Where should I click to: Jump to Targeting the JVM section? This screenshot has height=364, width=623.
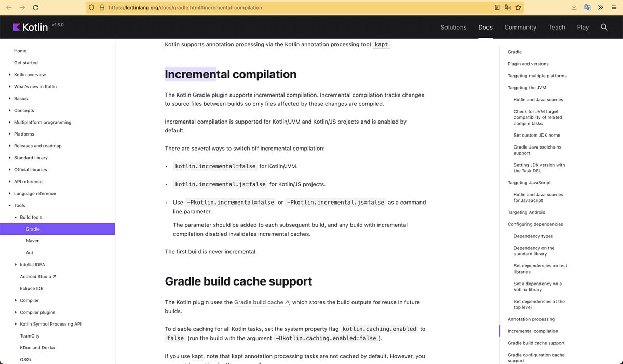pyautogui.click(x=527, y=88)
